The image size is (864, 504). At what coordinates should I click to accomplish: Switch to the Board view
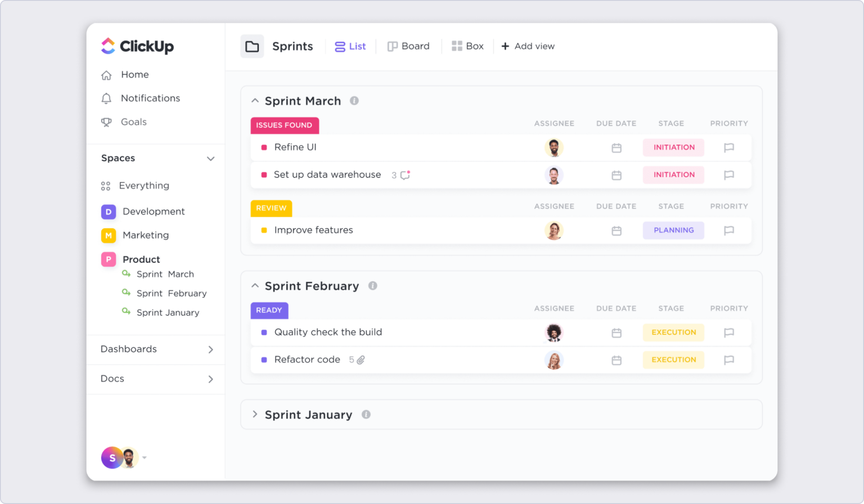(409, 46)
